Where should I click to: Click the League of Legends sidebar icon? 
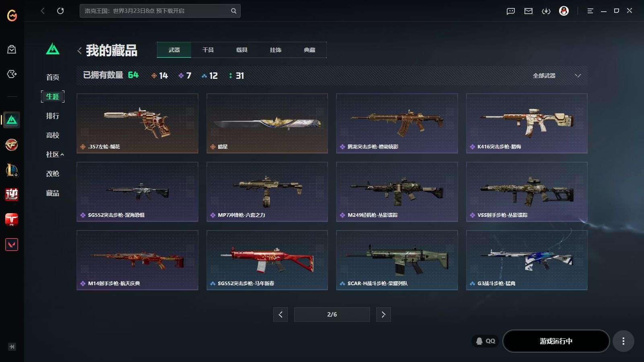tap(12, 170)
